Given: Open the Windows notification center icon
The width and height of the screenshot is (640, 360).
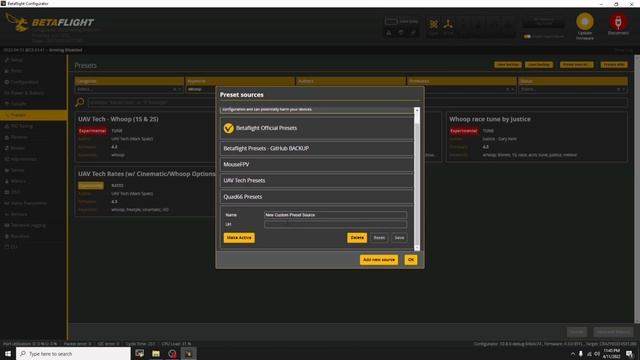Looking at the screenshot, I should (x=630, y=353).
